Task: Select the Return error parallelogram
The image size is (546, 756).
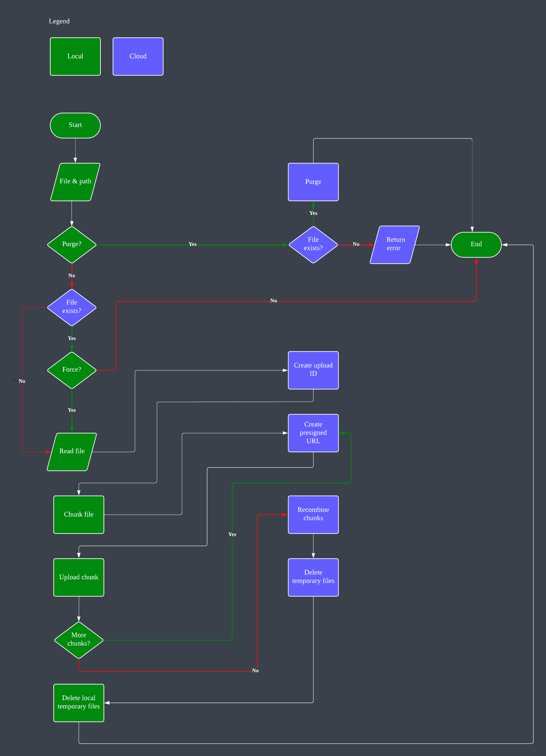Action: click(x=394, y=244)
